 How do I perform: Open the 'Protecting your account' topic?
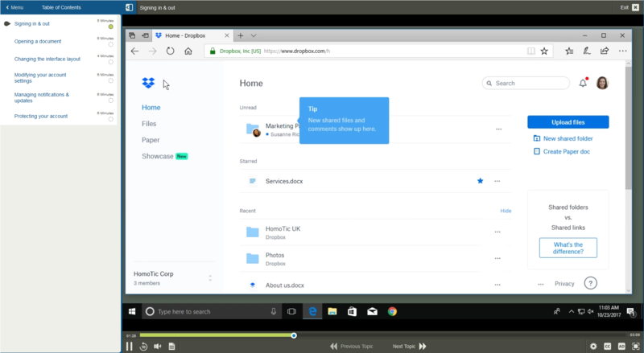pyautogui.click(x=41, y=116)
